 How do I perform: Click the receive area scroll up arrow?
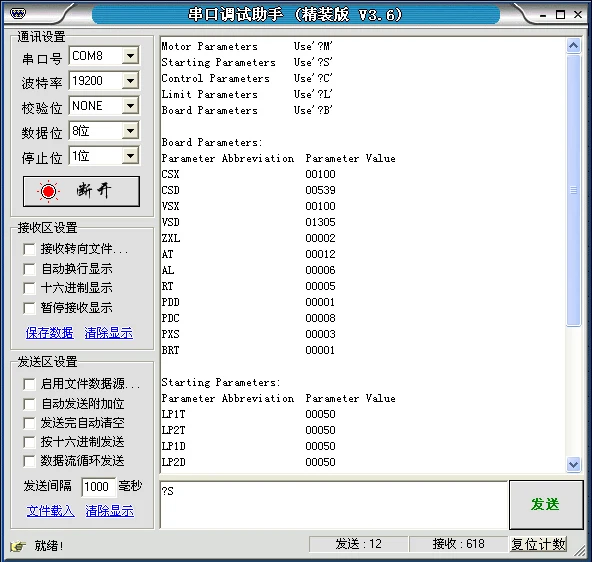click(x=574, y=46)
